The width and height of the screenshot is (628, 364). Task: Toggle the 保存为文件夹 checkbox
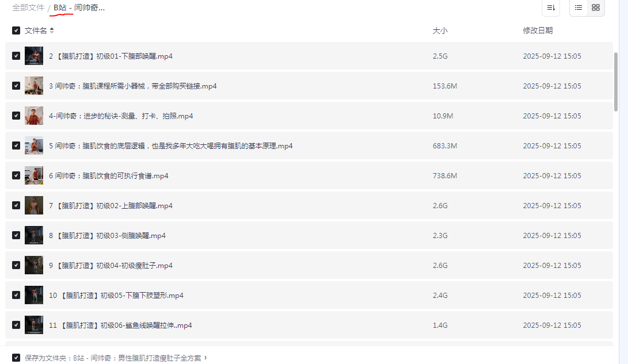pyautogui.click(x=16, y=357)
